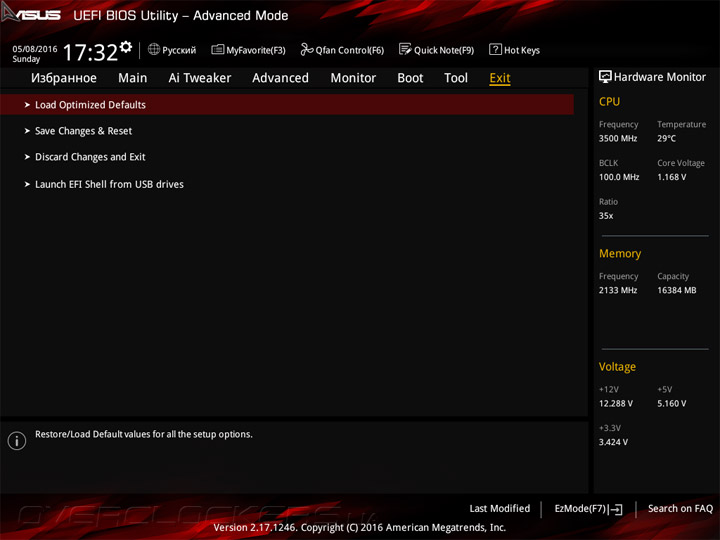Viewport: 720px width, 540px height.
Task: Expand the Launch EFI Shell arrow
Action: (x=27, y=184)
